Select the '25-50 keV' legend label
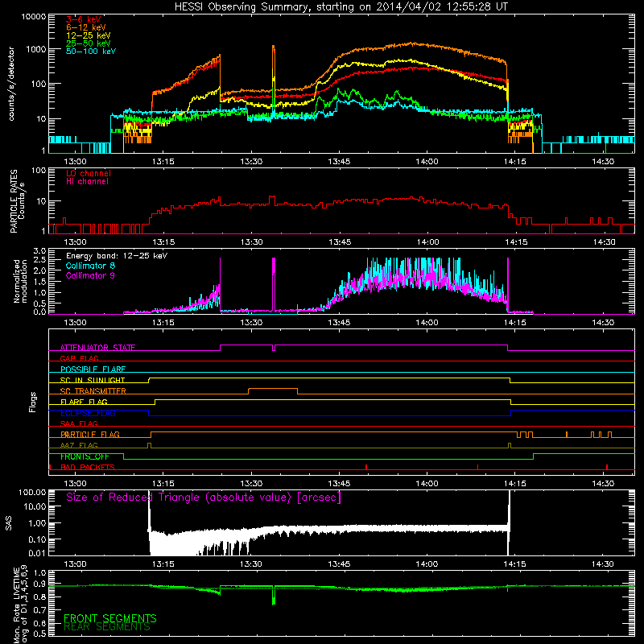This screenshot has height=644, width=644. tap(89, 43)
